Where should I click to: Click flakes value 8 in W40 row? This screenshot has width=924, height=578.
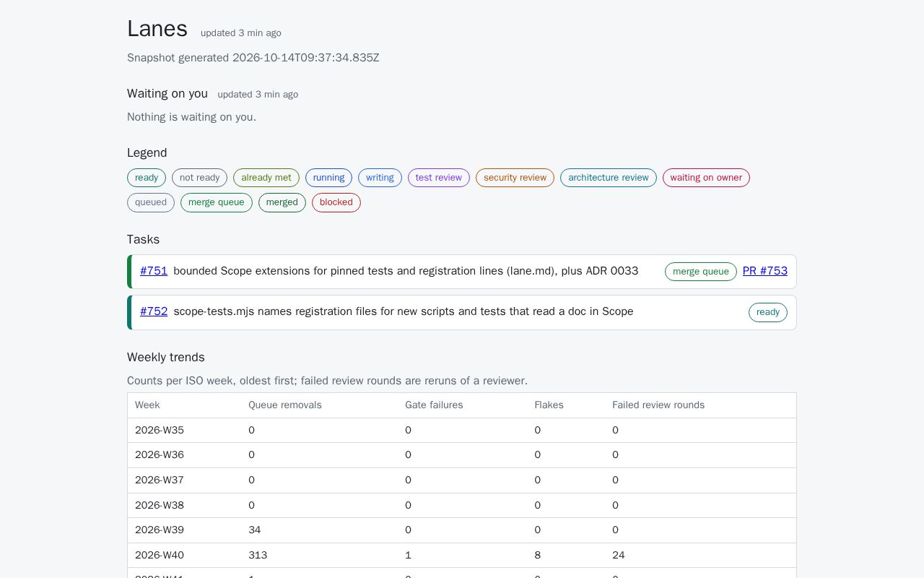click(x=537, y=556)
